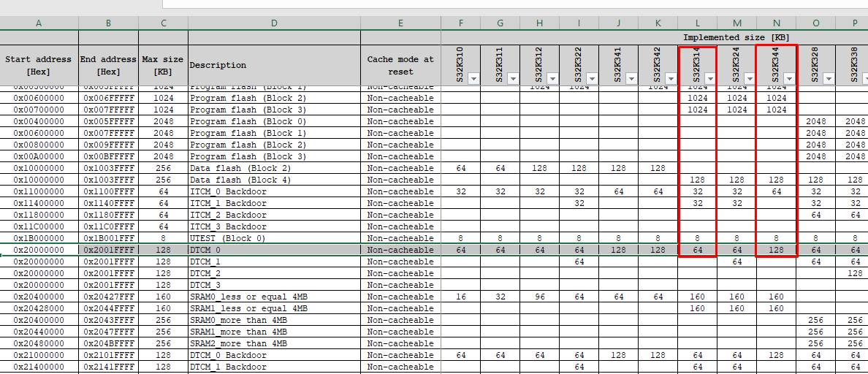Select column N header
Image resolution: width=868 pixels, height=374 pixels.
(x=777, y=23)
